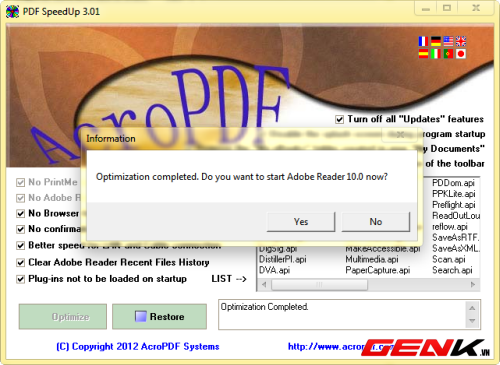Screen dimensions: 500x365
Task: Select the British flag language icon
Action: (461, 41)
